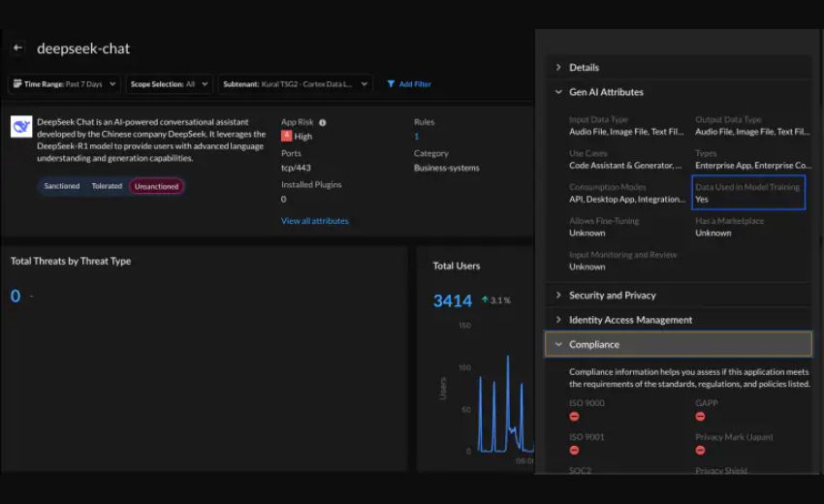Click the filter funnel icon
The height and width of the screenshot is (504, 824).
pyautogui.click(x=391, y=84)
